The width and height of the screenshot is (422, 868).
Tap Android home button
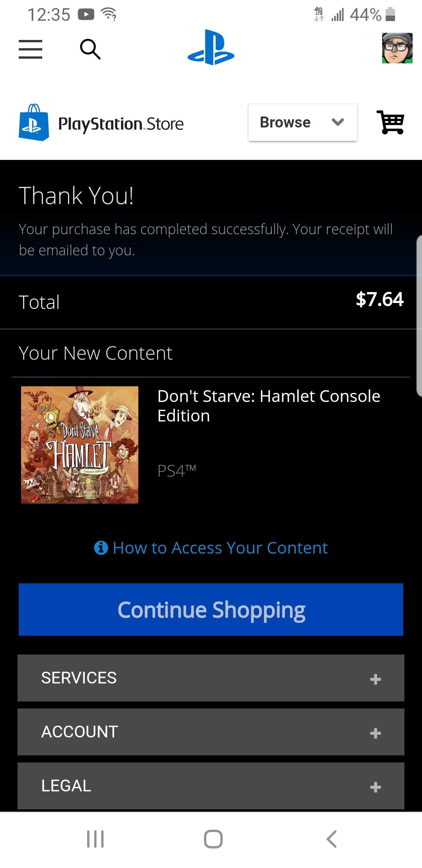click(213, 839)
